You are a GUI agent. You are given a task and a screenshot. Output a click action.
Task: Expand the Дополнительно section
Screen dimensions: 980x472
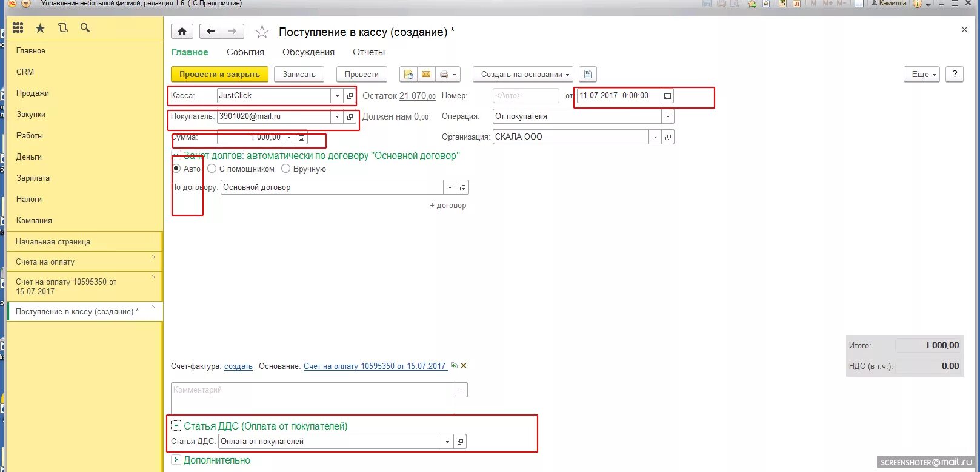click(x=176, y=460)
